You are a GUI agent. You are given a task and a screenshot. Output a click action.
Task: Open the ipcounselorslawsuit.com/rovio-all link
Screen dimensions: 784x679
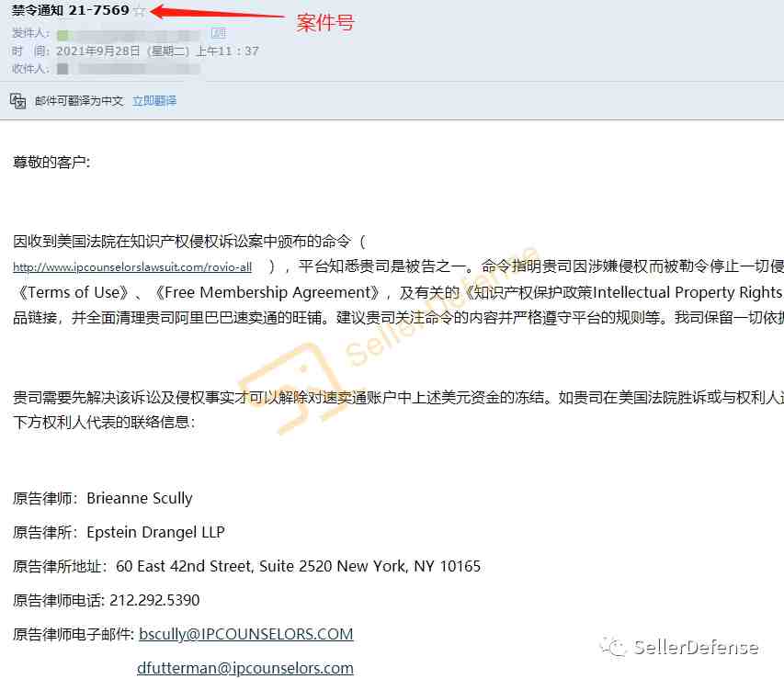[132, 267]
